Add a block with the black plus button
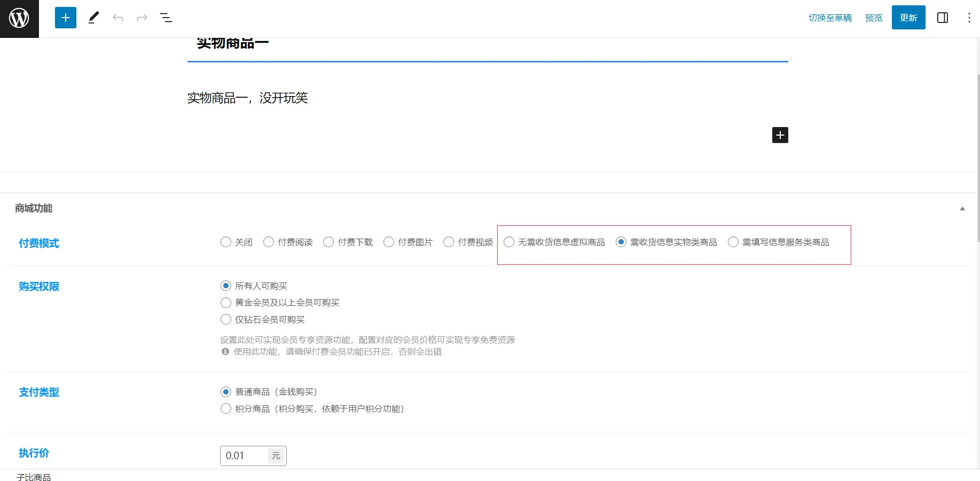Image resolution: width=980 pixels, height=481 pixels. click(780, 135)
